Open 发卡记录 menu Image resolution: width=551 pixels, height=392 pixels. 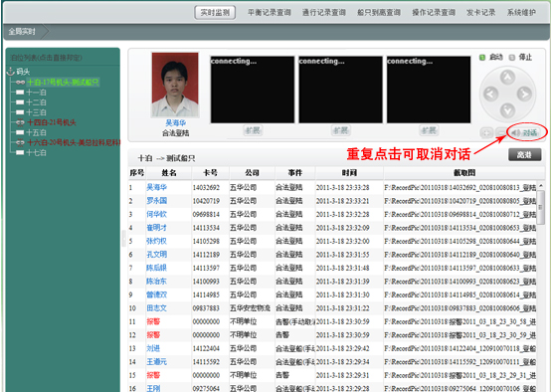pyautogui.click(x=480, y=13)
